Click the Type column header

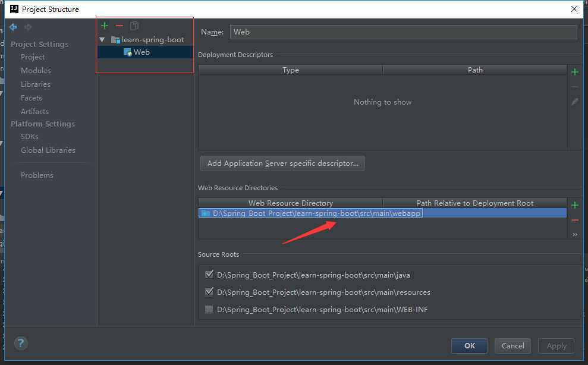pyautogui.click(x=291, y=70)
